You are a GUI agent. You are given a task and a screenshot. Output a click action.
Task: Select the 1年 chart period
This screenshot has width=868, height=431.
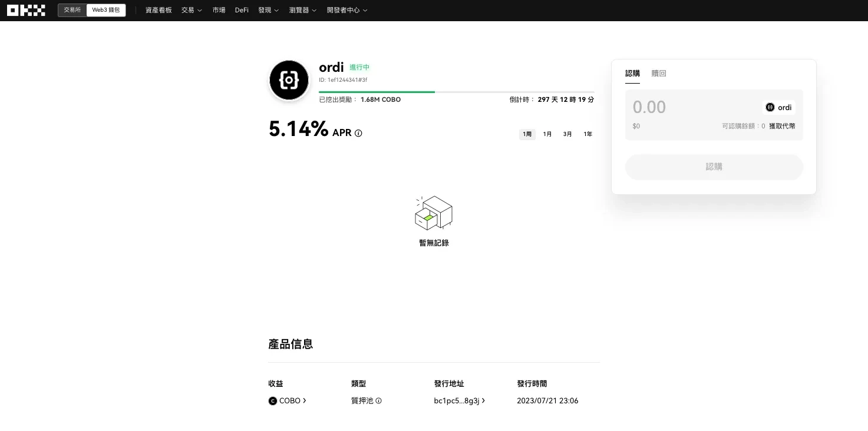point(588,134)
